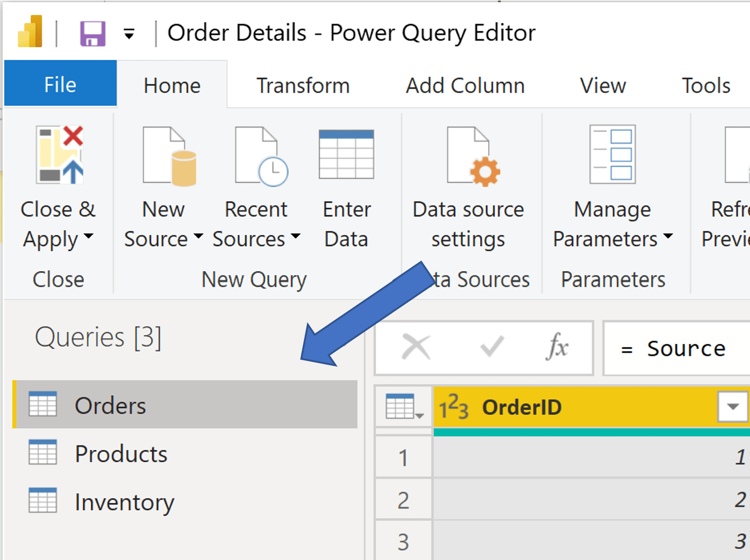Screen dimensions: 750x560
Task: Switch to the Transform tab
Action: 303,85
